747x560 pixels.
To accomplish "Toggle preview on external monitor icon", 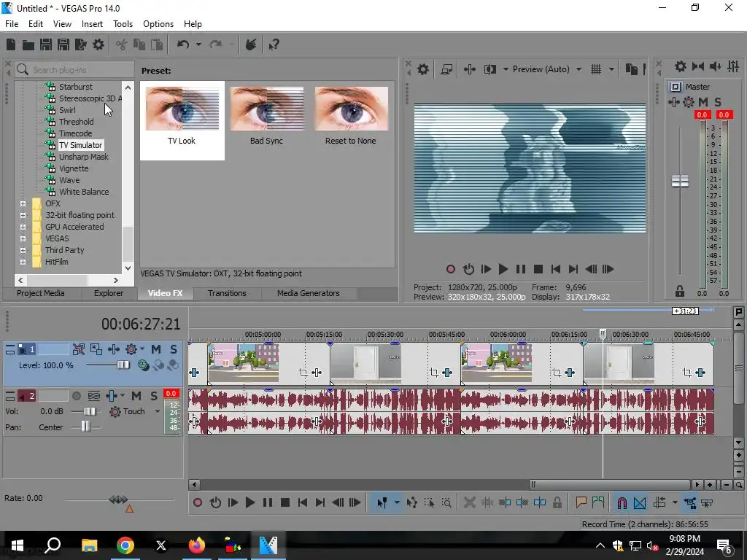I will tap(446, 69).
